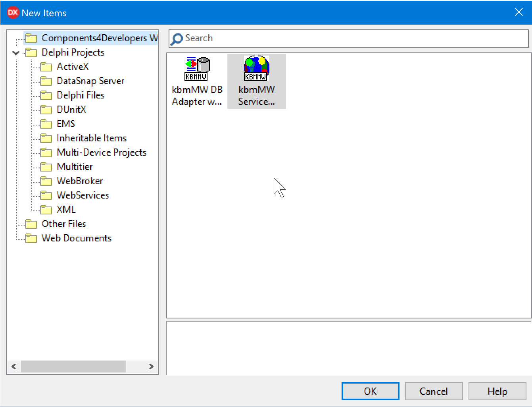Click the tree's horizontal scrollbar thumb
Image resolution: width=532 pixels, height=407 pixels.
[x=73, y=366]
